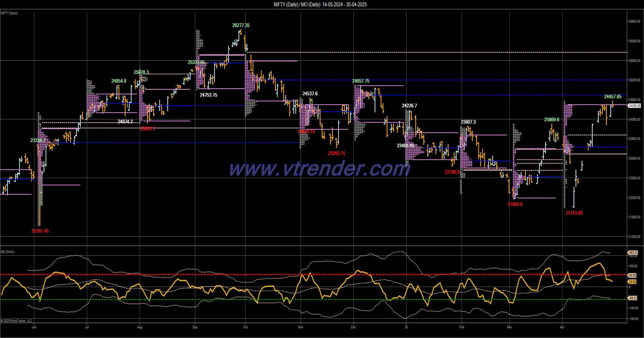Image resolution: width=644 pixels, height=338 pixels.
Task: Click the 23807.3 price label
Action: click(468, 122)
